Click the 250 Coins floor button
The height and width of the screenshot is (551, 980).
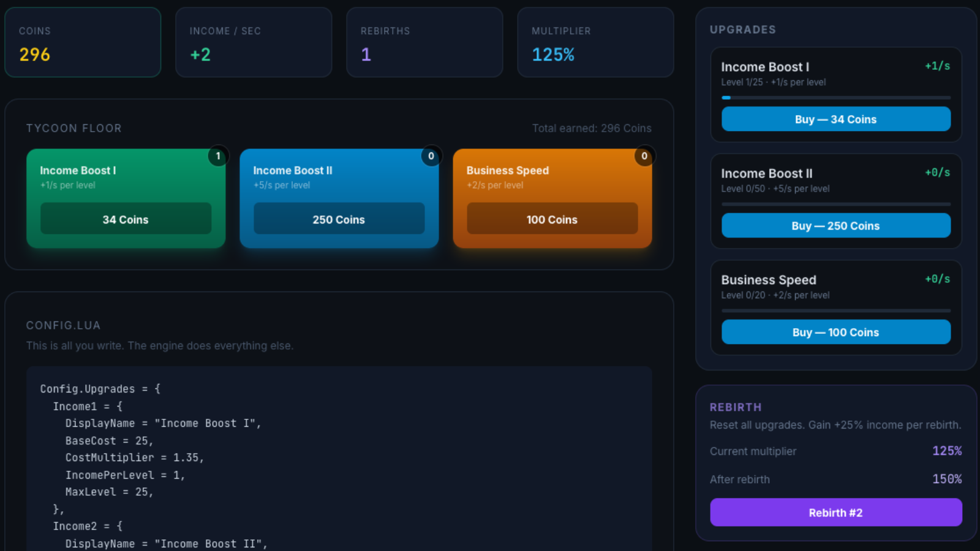[x=339, y=219]
